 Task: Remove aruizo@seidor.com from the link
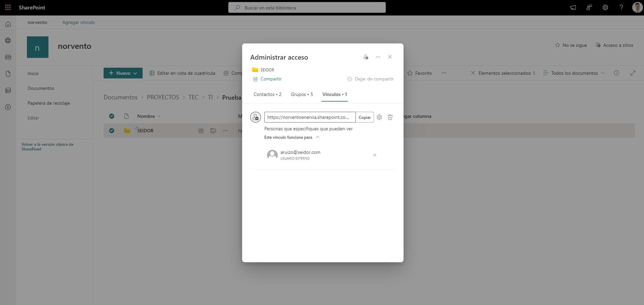click(x=375, y=155)
